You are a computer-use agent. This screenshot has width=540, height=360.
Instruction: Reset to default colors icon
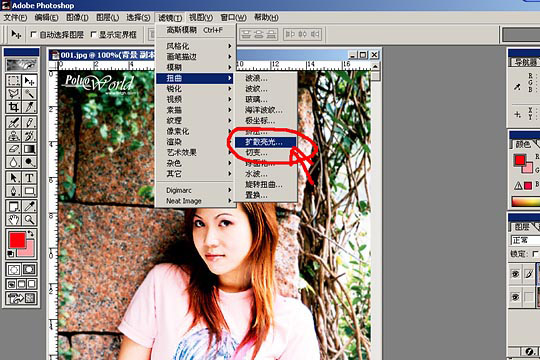[11, 254]
